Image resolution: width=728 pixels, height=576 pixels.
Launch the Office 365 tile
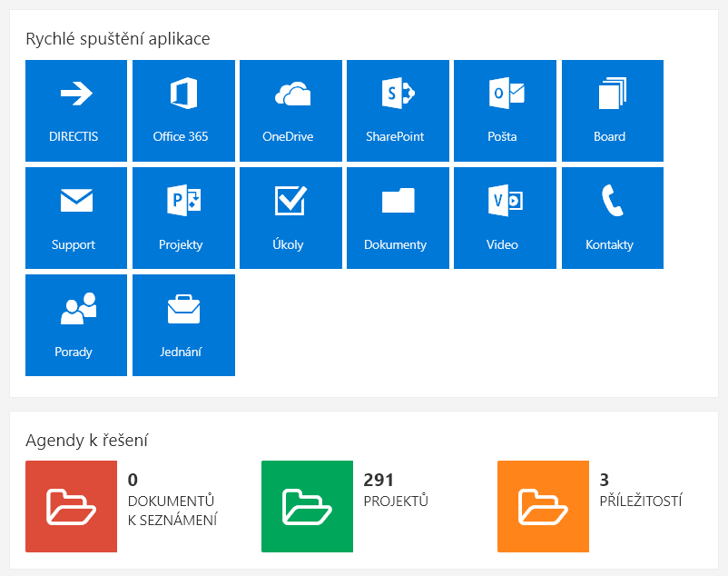184,111
